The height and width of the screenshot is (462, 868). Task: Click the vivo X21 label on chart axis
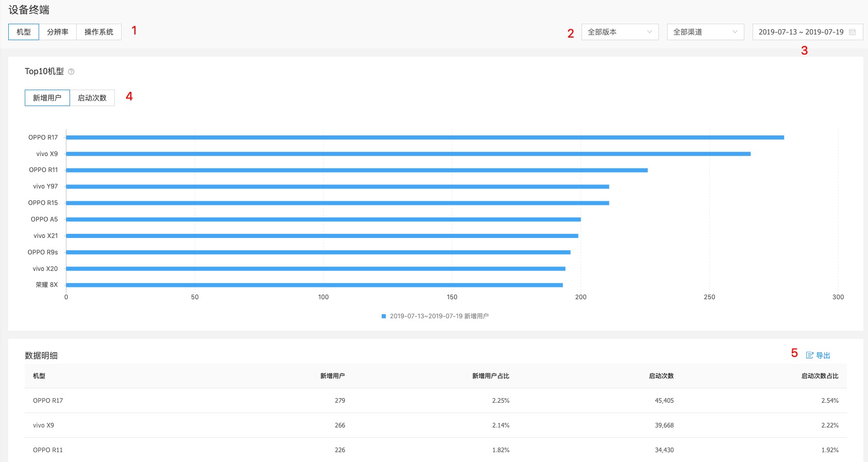click(x=46, y=236)
